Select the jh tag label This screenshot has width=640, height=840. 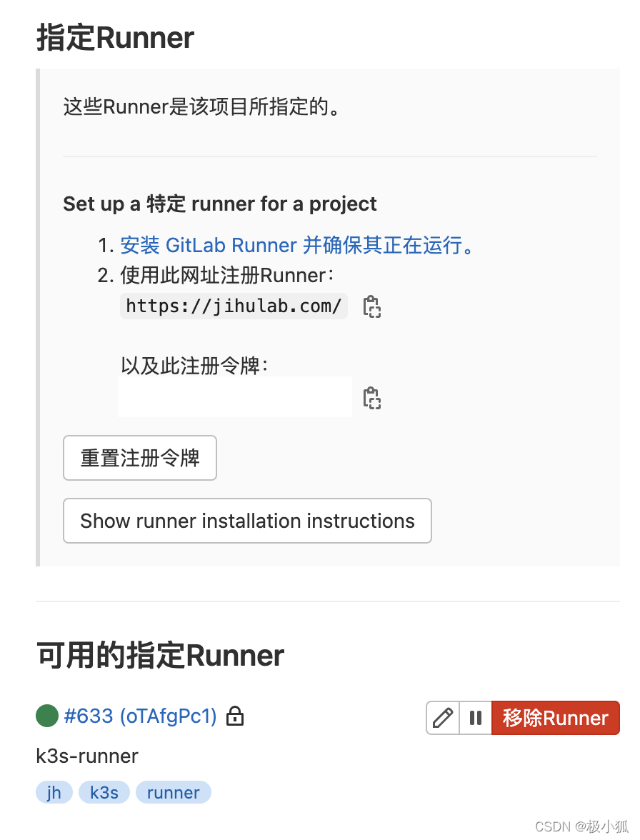[x=54, y=792]
